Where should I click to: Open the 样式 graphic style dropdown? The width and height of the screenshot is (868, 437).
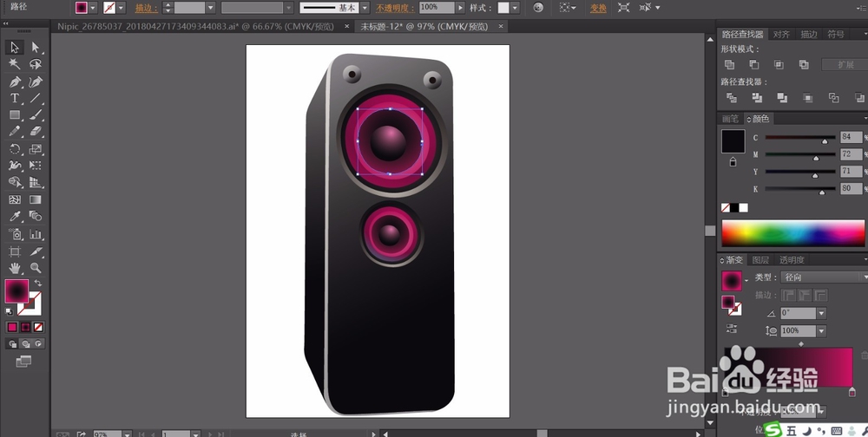pyautogui.click(x=516, y=8)
